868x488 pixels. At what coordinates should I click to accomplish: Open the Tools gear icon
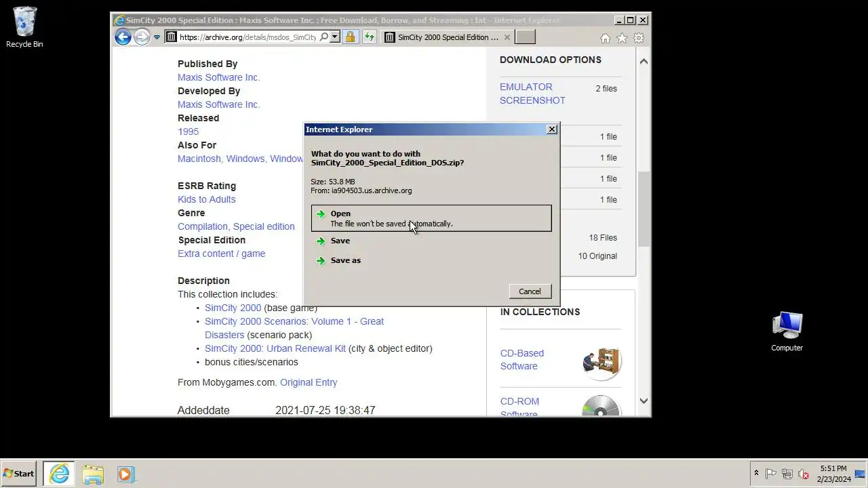click(639, 38)
